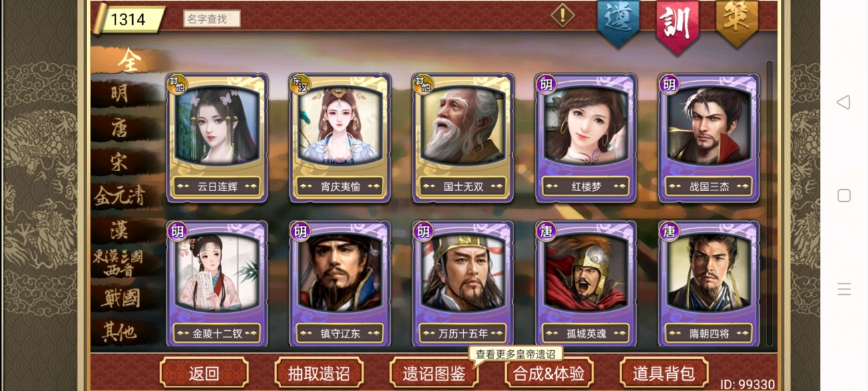Open the red 訓 banner icon
Screen dimensions: 868x391
tap(678, 24)
